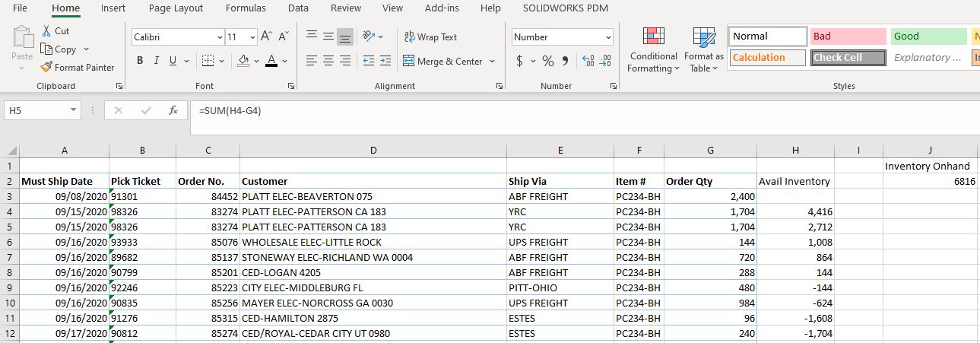This screenshot has height=343, width=980.
Task: Apply the Check Cell style
Action: point(848,58)
